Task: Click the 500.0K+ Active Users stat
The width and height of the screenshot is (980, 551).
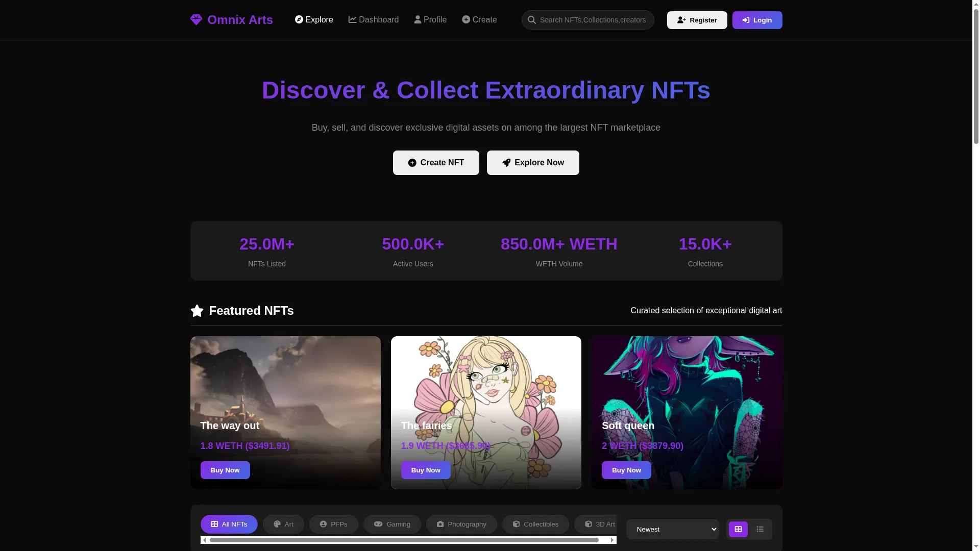Action: coord(413,251)
